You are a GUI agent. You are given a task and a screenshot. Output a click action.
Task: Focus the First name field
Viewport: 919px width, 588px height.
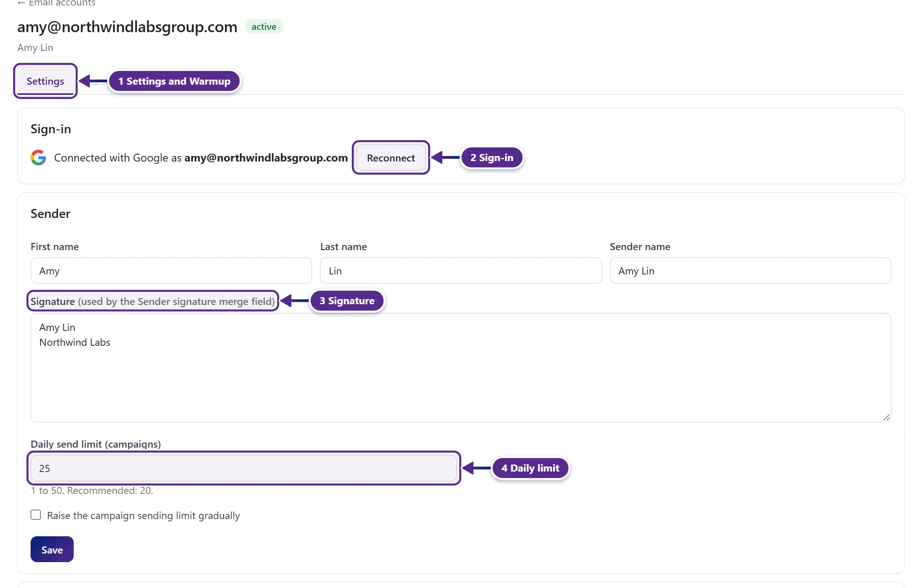[x=171, y=270]
